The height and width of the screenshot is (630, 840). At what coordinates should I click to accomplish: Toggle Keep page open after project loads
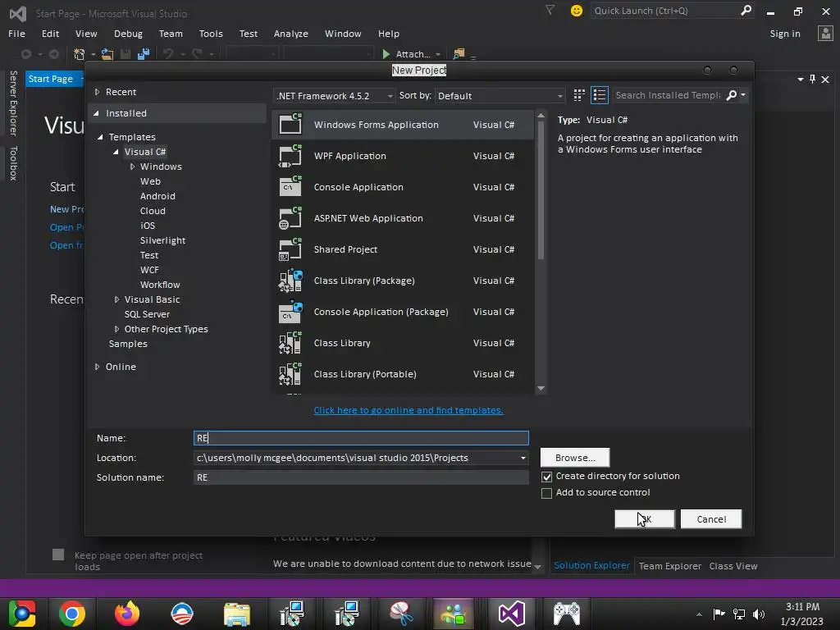[x=58, y=555]
